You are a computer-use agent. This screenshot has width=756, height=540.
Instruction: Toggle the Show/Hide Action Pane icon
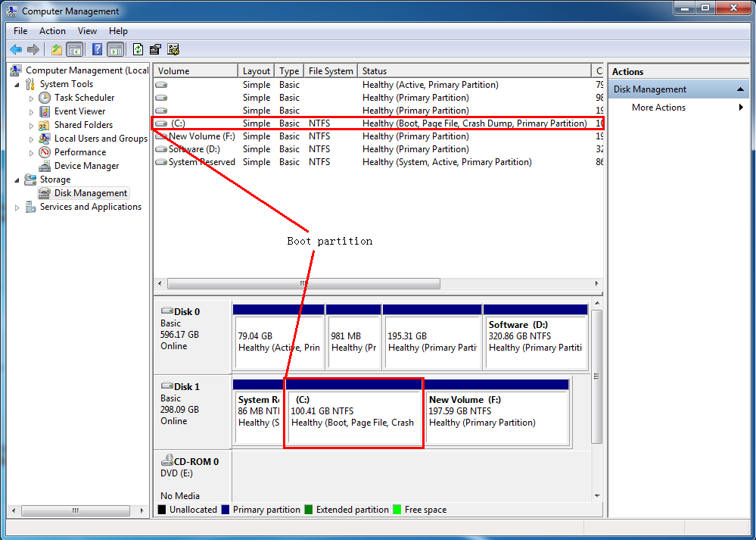tap(115, 49)
